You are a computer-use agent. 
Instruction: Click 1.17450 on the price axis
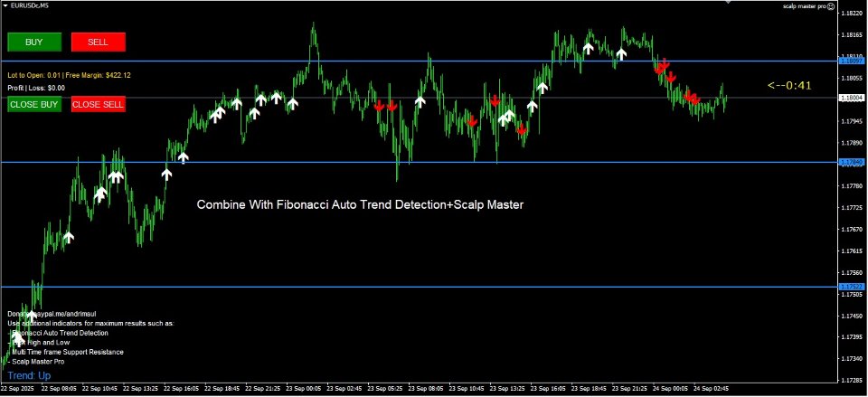pyautogui.click(x=852, y=316)
